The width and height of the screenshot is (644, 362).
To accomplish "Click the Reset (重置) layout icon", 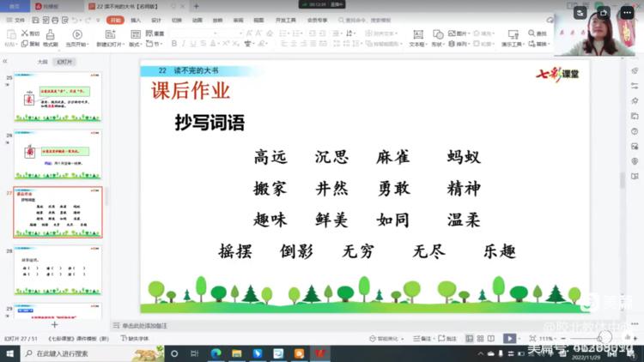I will [149, 33].
